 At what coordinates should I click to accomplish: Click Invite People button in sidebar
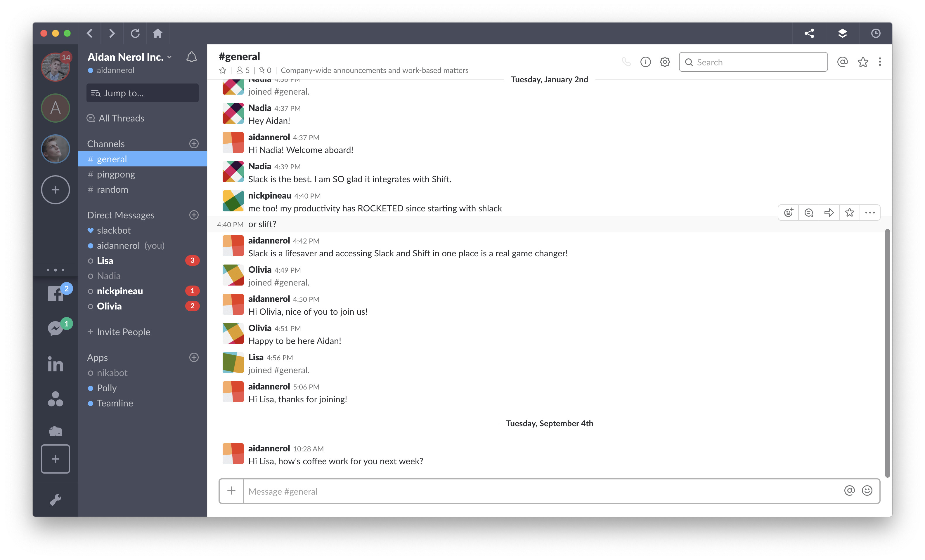119,331
